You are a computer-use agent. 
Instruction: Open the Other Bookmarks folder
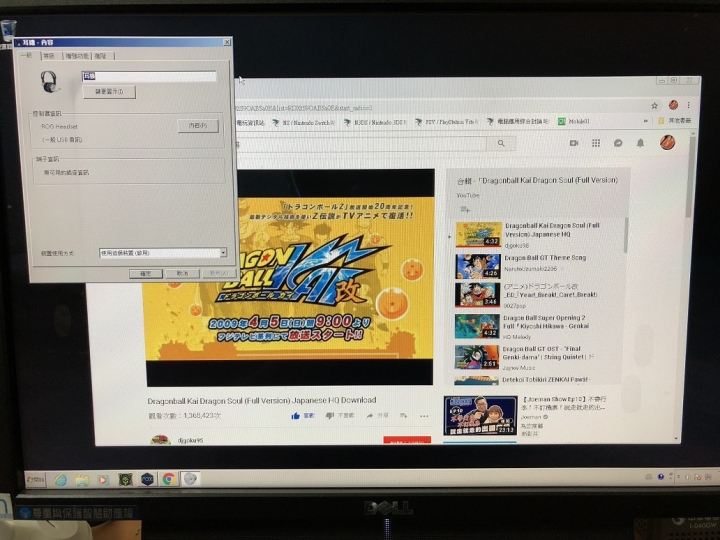[675, 121]
